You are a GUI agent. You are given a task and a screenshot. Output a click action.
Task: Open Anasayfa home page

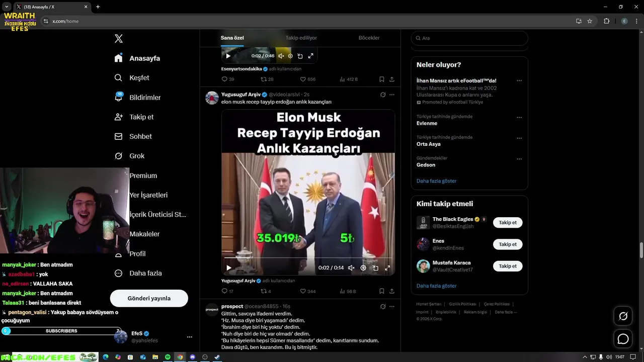[x=137, y=58]
